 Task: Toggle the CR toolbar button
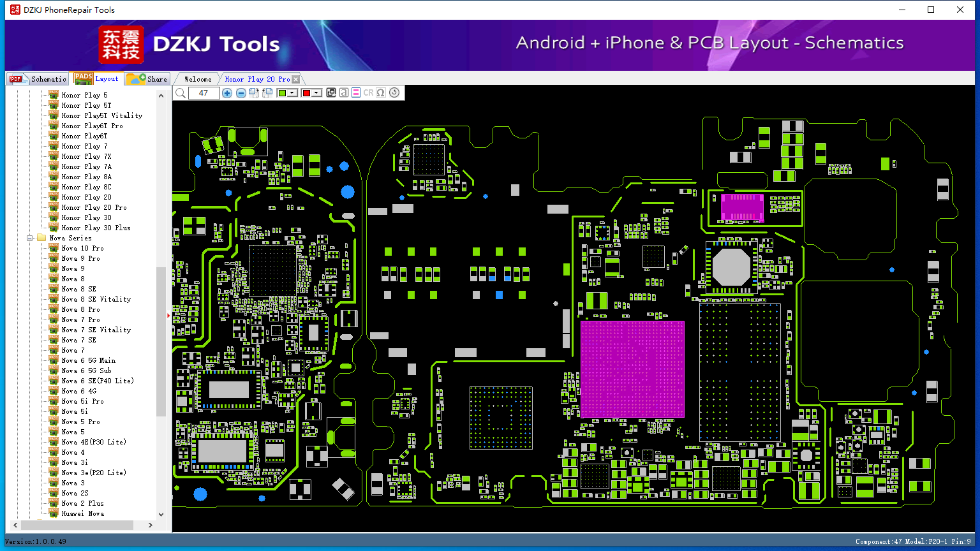(368, 93)
